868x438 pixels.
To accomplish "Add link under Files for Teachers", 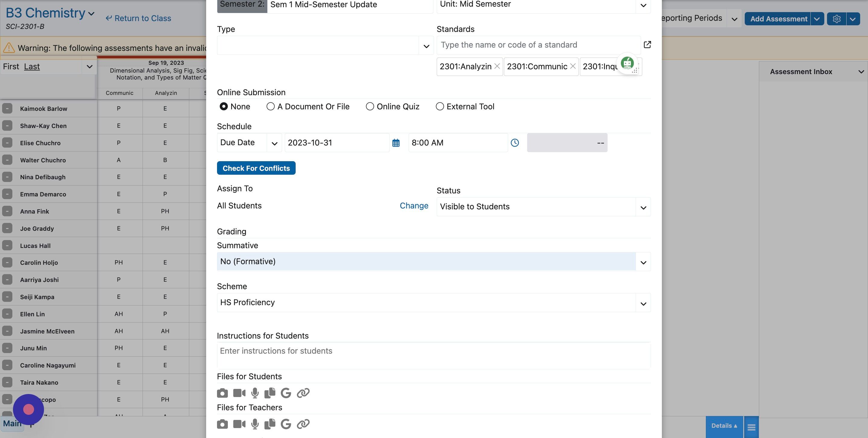I will tap(303, 424).
